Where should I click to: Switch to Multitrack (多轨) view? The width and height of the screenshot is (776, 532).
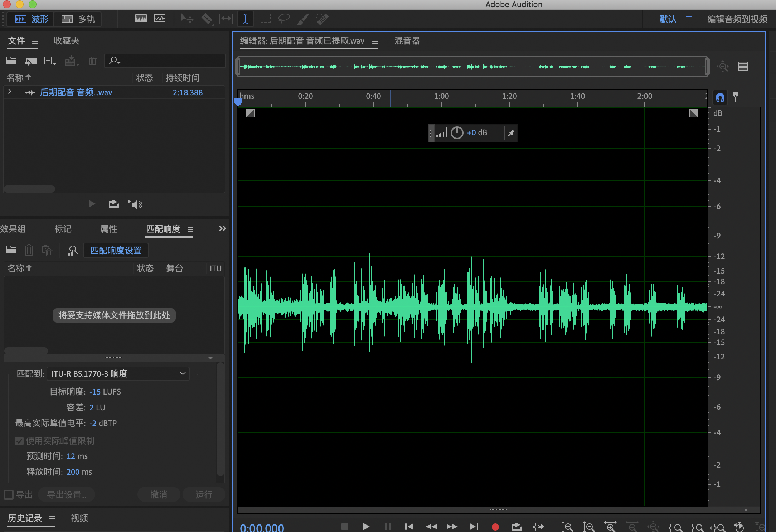tap(78, 19)
